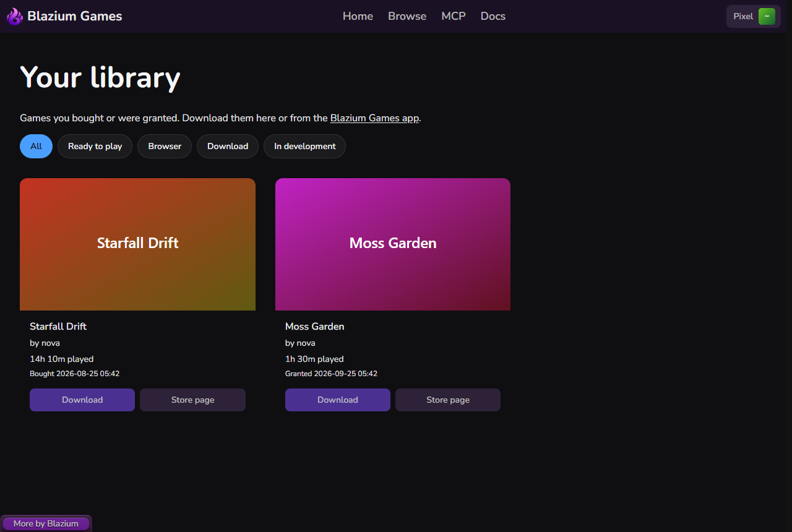Open the MCP navigation item
The width and height of the screenshot is (792, 532).
pos(454,16)
